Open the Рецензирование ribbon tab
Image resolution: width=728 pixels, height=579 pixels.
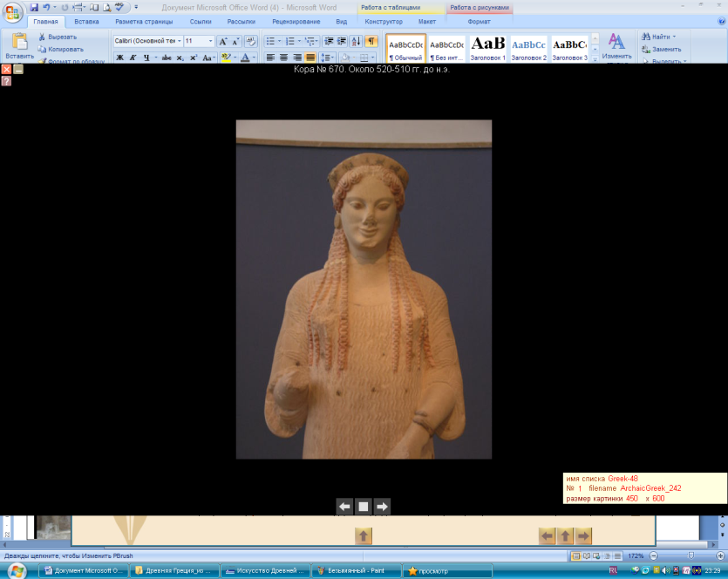click(296, 21)
